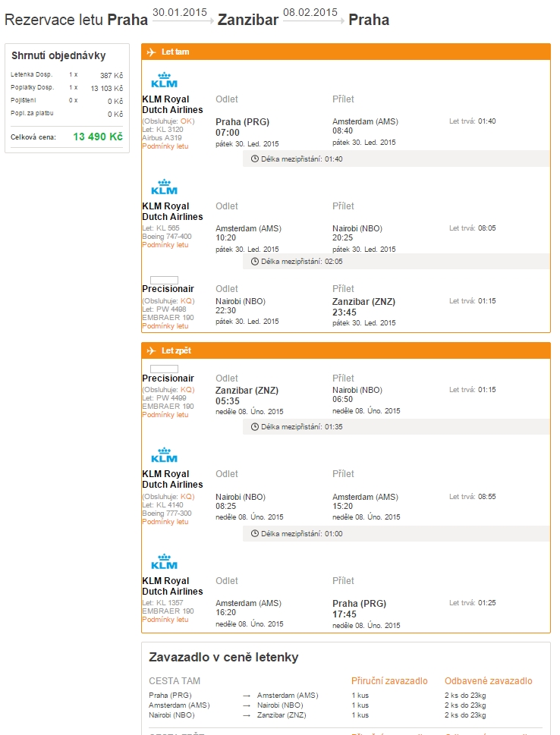Click baggage destination Zanzibar (ZNZ)
560x735 pixels.
coord(282,715)
